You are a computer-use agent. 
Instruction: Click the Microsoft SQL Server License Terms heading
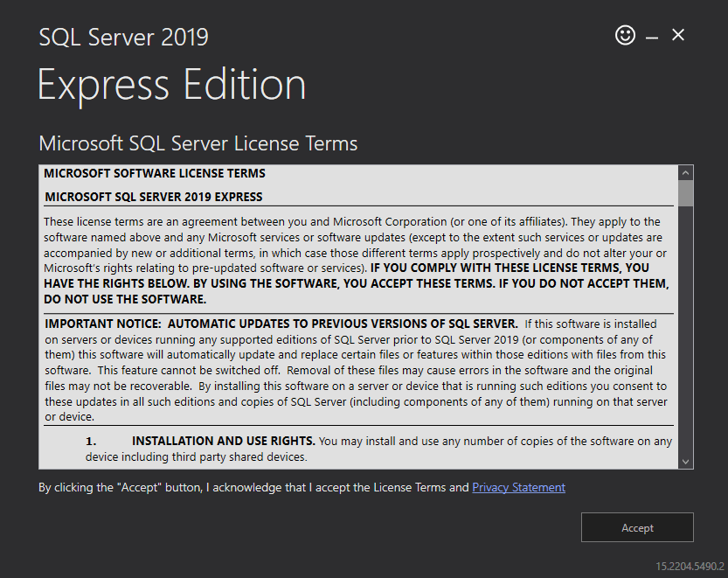198,143
